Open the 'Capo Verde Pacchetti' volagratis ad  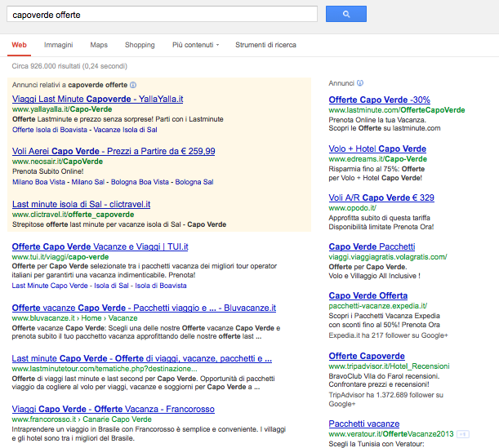372,246
